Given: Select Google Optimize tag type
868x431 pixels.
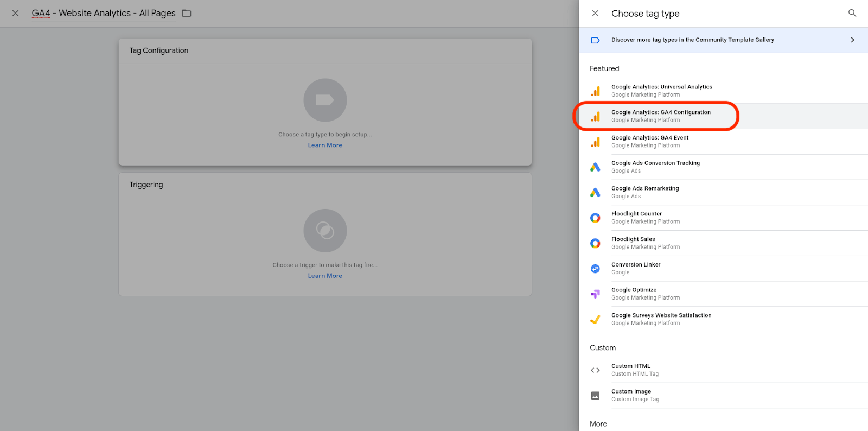Looking at the screenshot, I should 723,294.
